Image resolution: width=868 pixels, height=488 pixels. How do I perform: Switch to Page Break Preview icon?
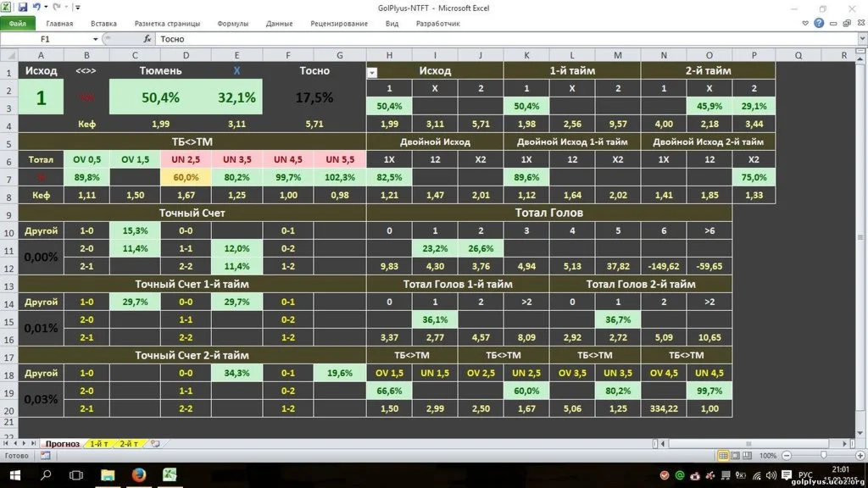pyautogui.click(x=747, y=455)
